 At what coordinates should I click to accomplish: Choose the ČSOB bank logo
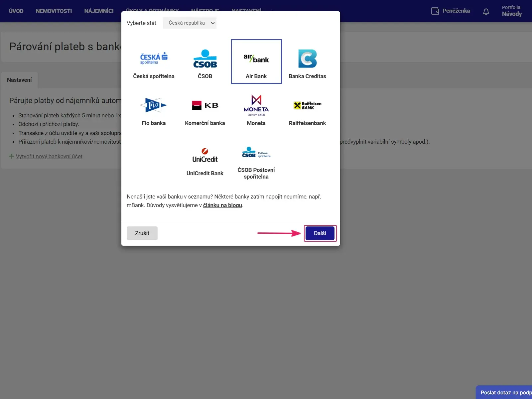(x=205, y=59)
